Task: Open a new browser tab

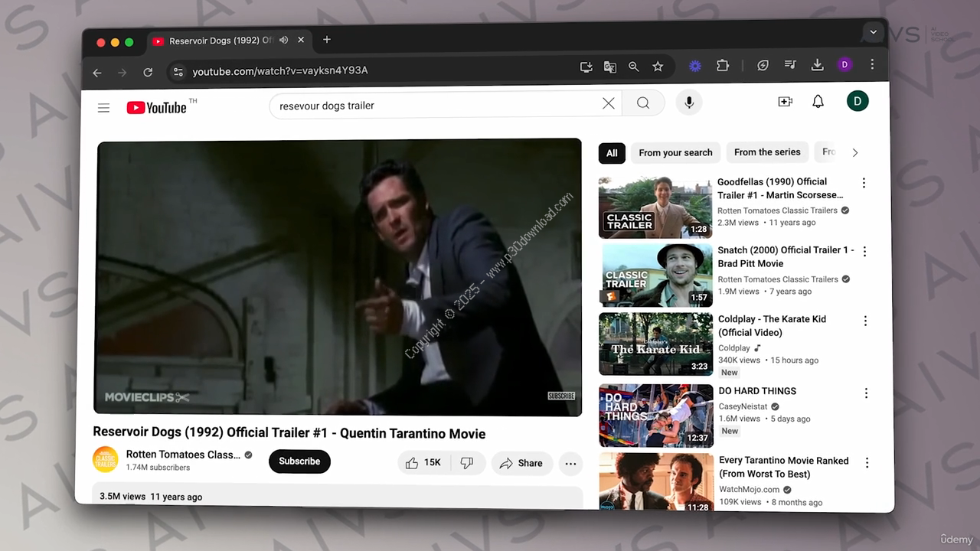Action: (327, 40)
